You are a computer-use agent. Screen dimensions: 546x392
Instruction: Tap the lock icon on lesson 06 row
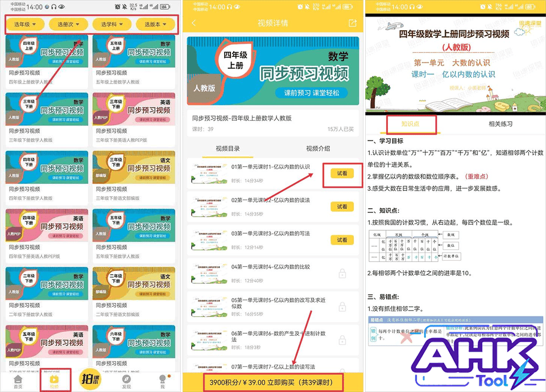click(x=342, y=340)
